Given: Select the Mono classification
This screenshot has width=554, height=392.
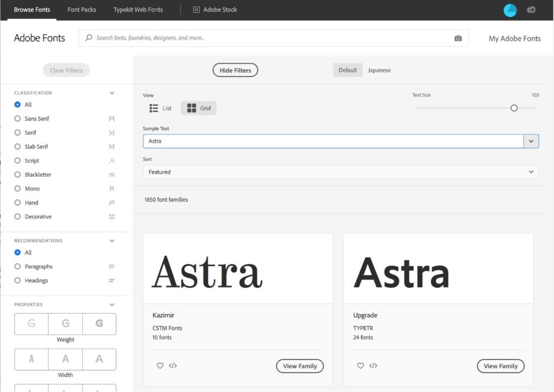Looking at the screenshot, I should pyautogui.click(x=17, y=189).
